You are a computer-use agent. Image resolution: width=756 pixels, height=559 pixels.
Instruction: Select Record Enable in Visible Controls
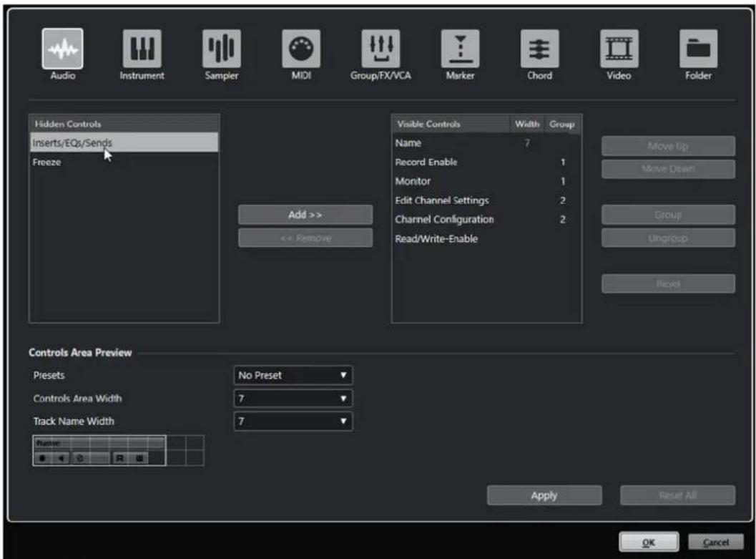point(486,162)
